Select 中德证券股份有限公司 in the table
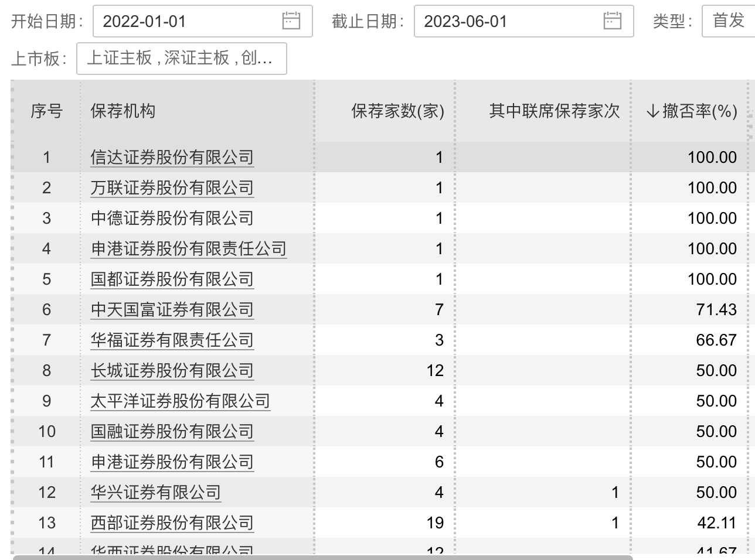Image resolution: width=755 pixels, height=560 pixels. [172, 218]
